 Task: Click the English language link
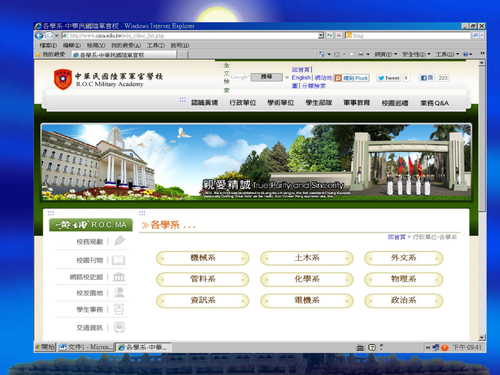click(x=301, y=77)
